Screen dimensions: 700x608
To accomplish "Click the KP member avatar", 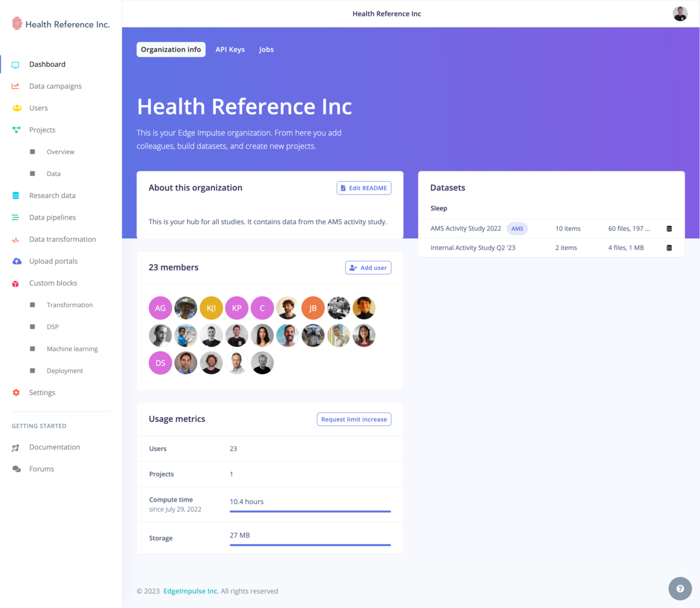I will coord(236,308).
